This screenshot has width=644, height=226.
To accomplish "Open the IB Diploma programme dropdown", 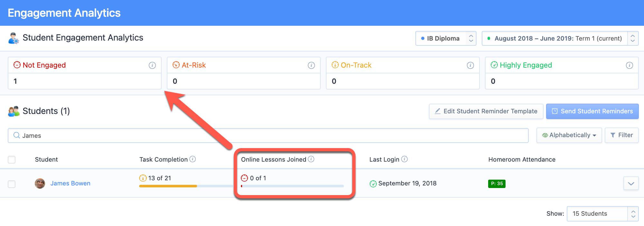I will click(x=446, y=38).
